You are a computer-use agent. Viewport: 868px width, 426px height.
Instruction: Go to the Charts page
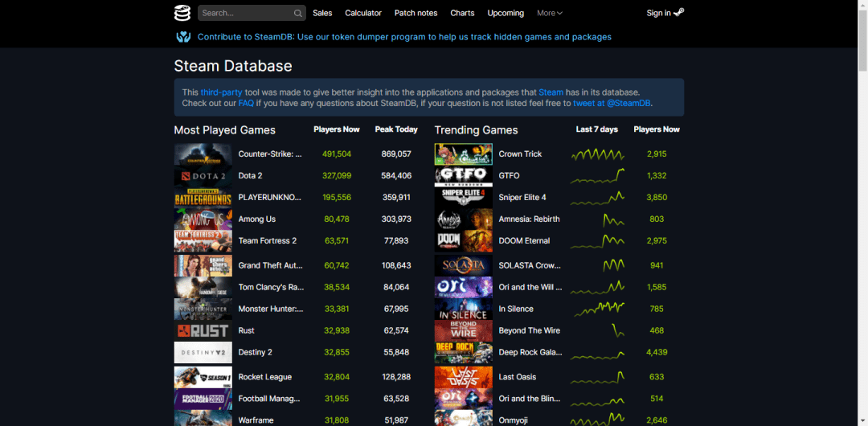(462, 13)
